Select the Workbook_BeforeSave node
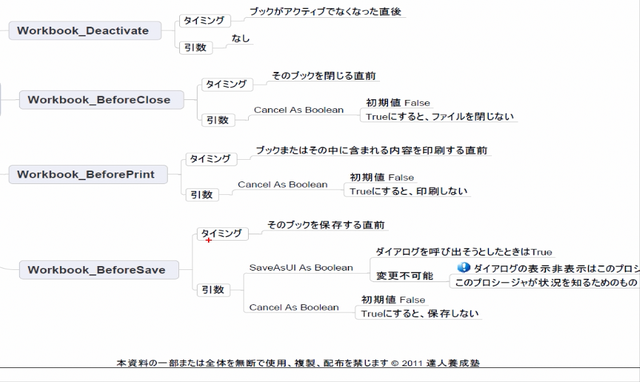640x382 pixels. click(x=99, y=270)
